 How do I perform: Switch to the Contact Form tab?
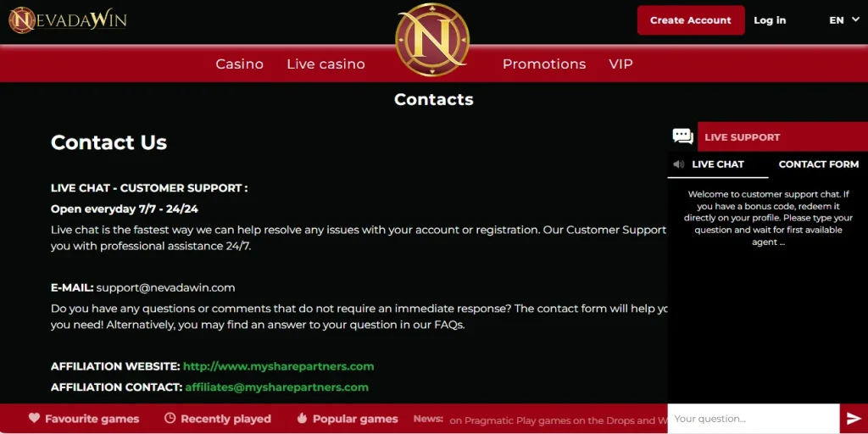pyautogui.click(x=818, y=164)
